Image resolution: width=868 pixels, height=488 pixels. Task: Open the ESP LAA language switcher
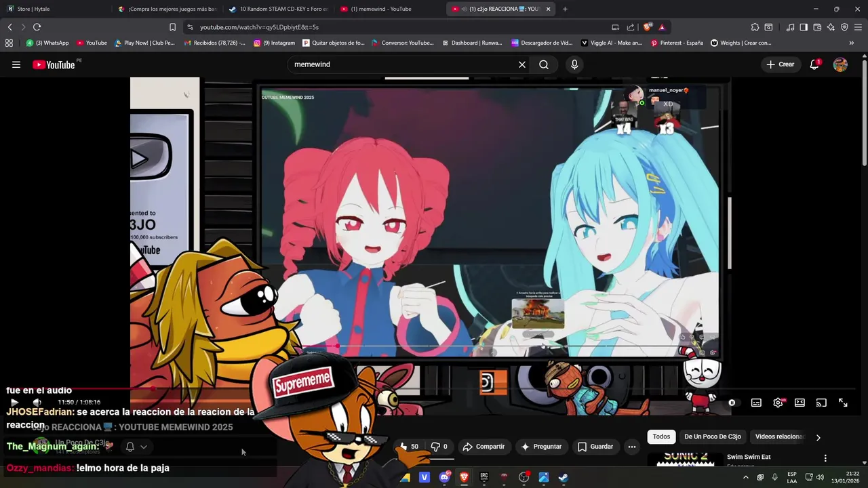point(792,477)
